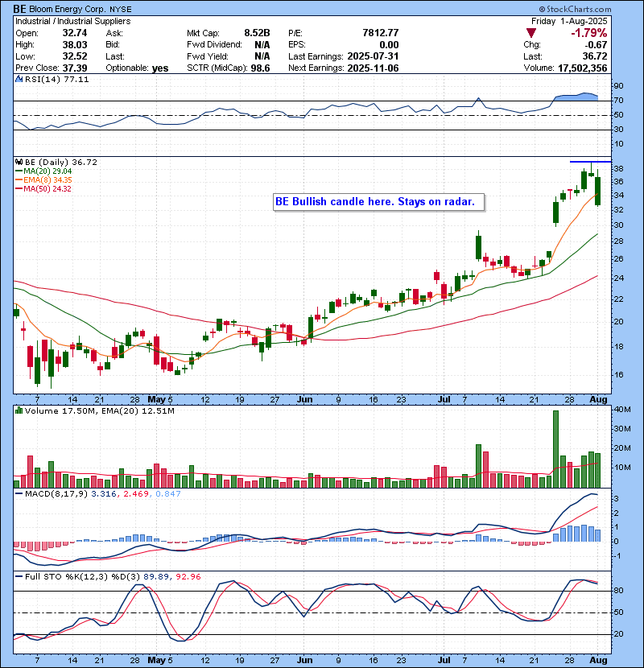Click the NYSE exchange label

click(121, 10)
